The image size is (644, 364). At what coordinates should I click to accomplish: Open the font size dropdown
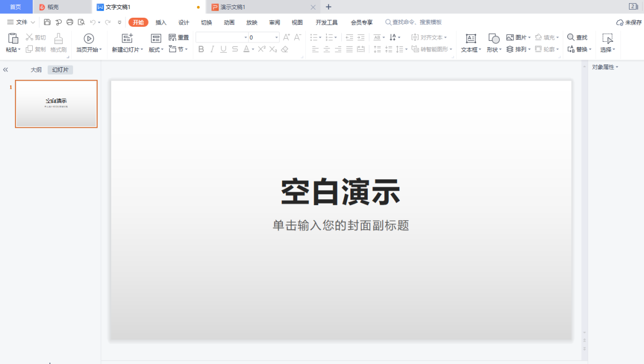point(277,38)
